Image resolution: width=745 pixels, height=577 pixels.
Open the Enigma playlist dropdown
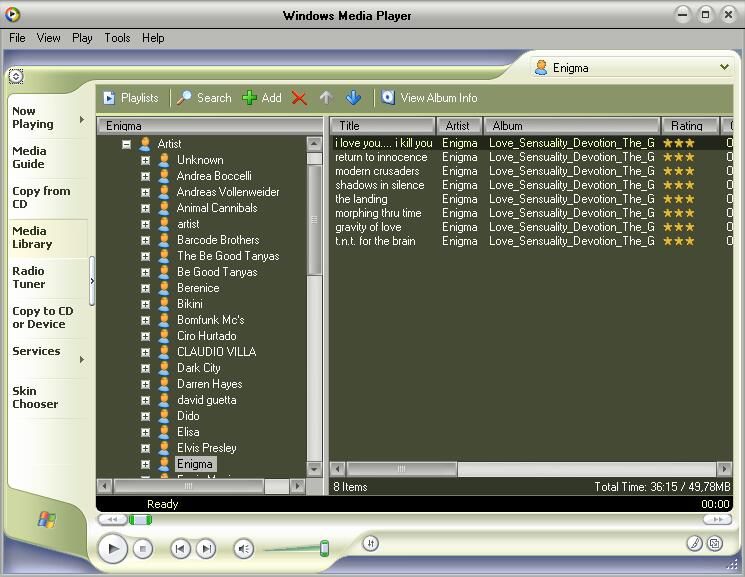click(x=724, y=68)
